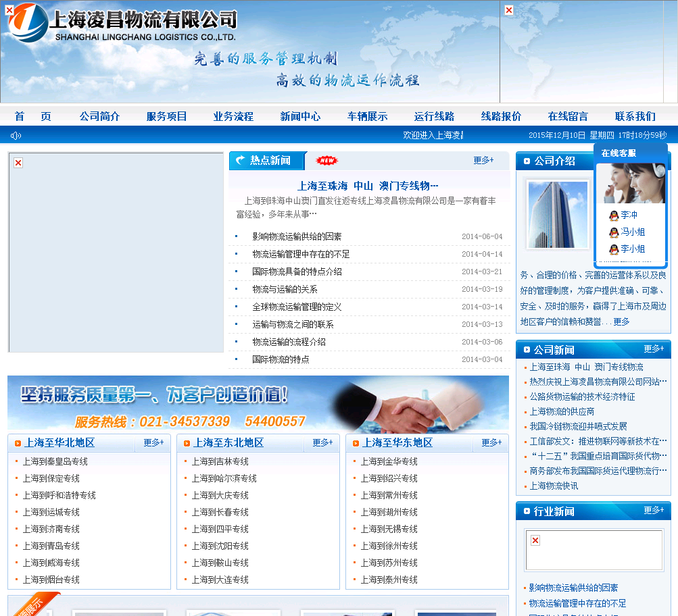678x616 pixels.
Task: Open the 公司简介 navigation item
Action: coord(99,116)
